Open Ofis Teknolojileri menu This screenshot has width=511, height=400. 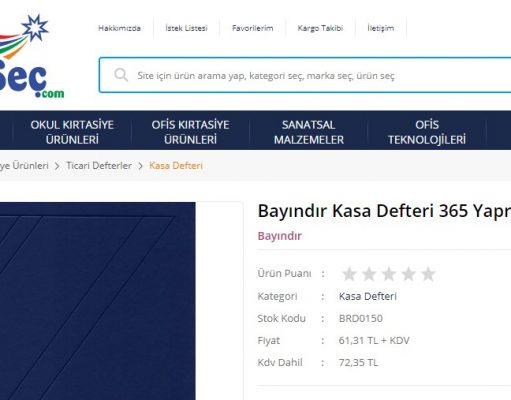[427, 132]
